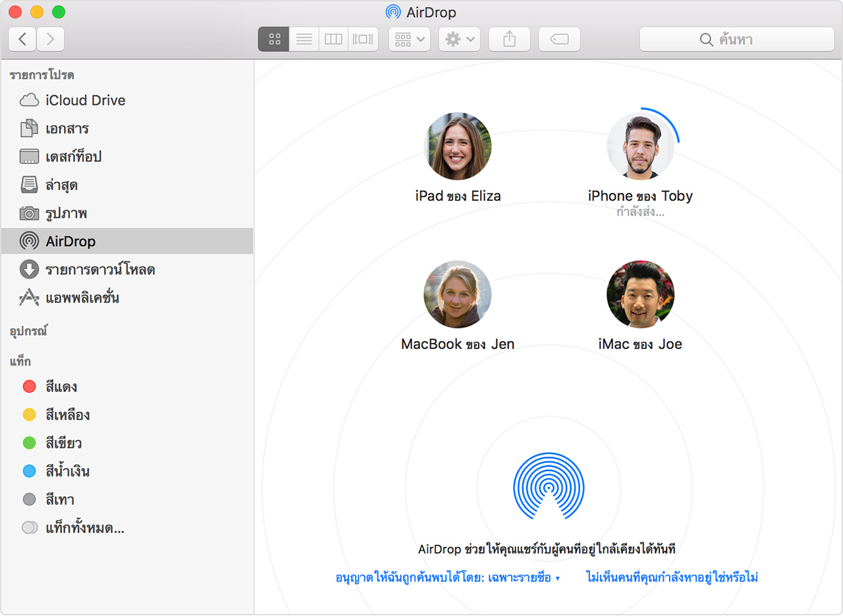843x616 pixels.
Task: Click the กำลังส่ง... sending status text
Action: coord(640,212)
